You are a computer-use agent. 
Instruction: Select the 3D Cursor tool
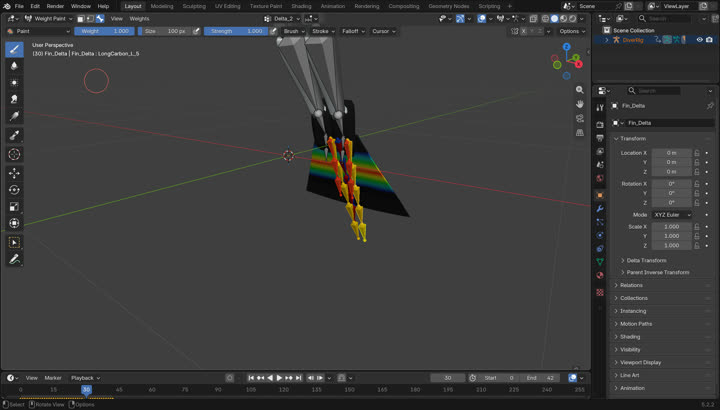(14, 154)
